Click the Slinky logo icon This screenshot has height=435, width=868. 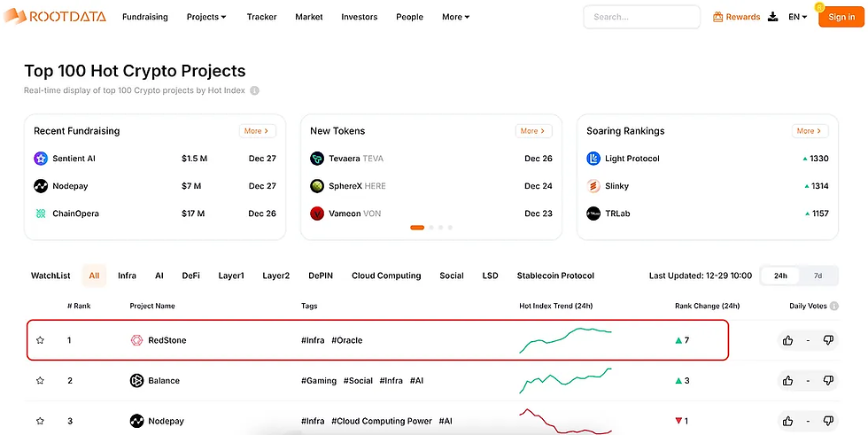point(593,186)
